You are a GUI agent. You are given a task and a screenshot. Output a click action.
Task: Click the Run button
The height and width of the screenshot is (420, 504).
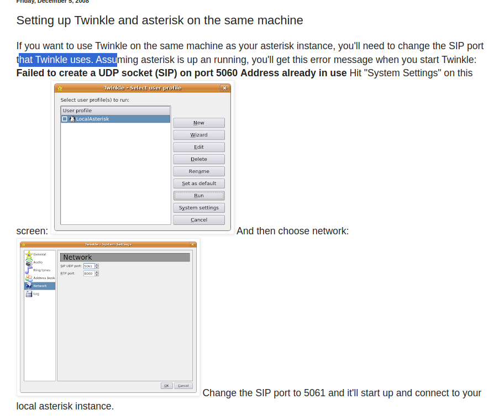tap(198, 196)
